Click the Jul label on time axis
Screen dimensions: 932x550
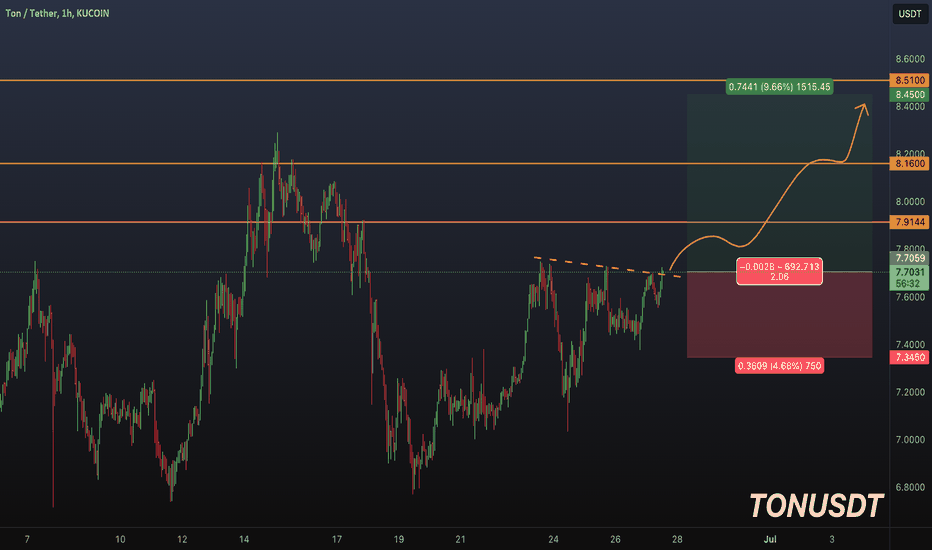[770, 539]
